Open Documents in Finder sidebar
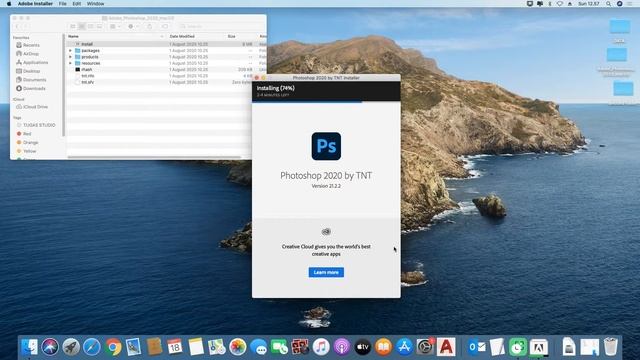 [x=34, y=80]
